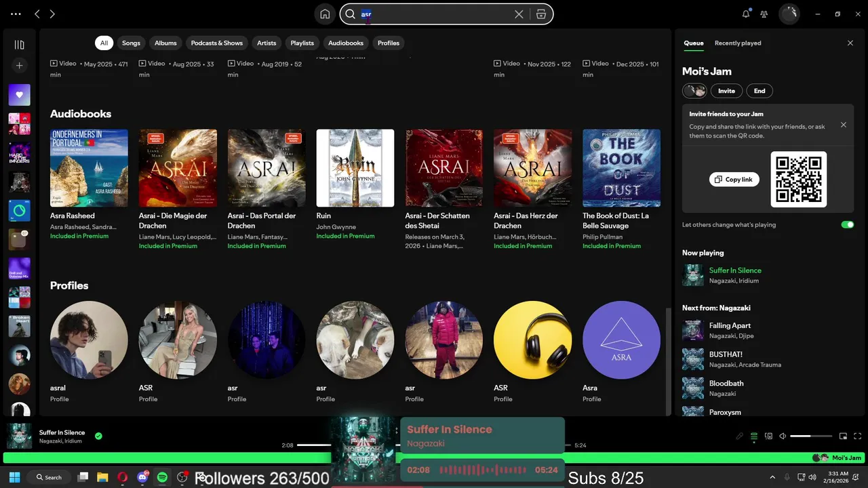The height and width of the screenshot is (488, 868).
Task: Open The Book of Dust audiobook
Action: point(621,168)
